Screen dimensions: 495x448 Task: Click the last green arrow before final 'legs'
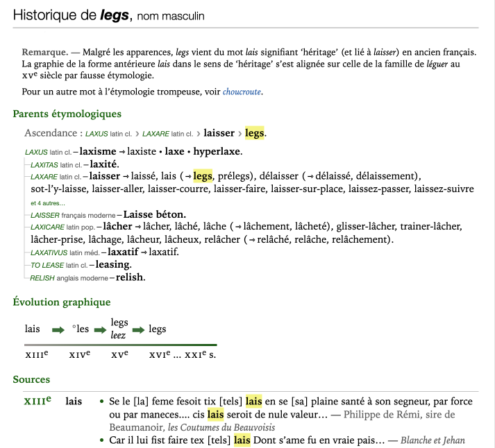pyautogui.click(x=138, y=329)
